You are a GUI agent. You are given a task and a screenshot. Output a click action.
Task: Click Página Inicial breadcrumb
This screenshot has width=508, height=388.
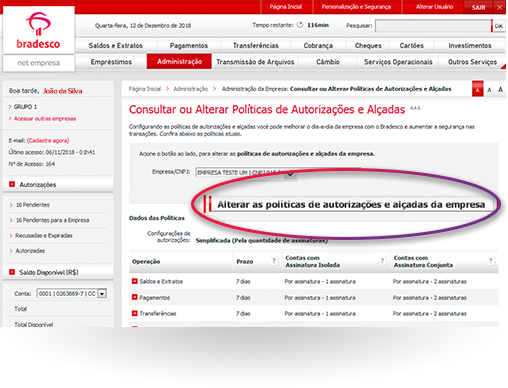point(145,89)
